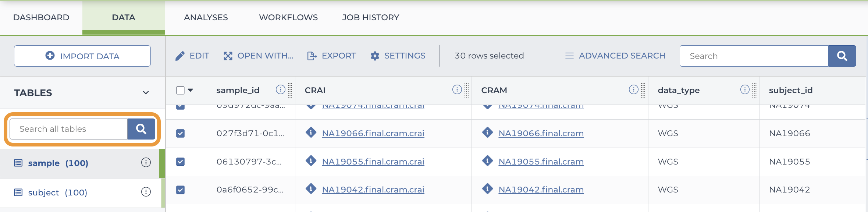
Task: Click the 30 rows selected label
Action: (x=489, y=56)
